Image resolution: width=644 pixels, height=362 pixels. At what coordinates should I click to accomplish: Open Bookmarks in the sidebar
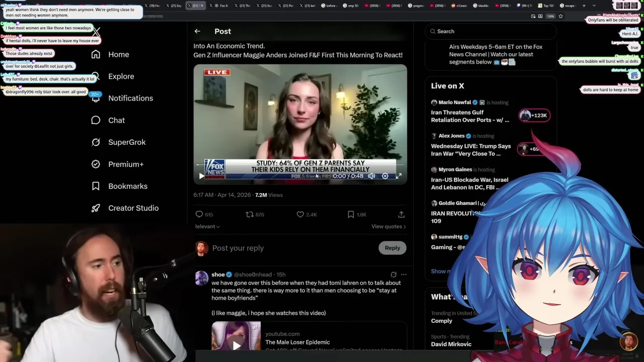tap(120, 186)
